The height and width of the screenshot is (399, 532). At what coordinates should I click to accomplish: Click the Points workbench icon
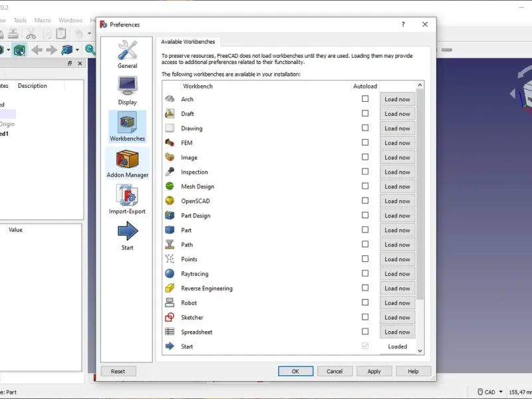coord(170,259)
